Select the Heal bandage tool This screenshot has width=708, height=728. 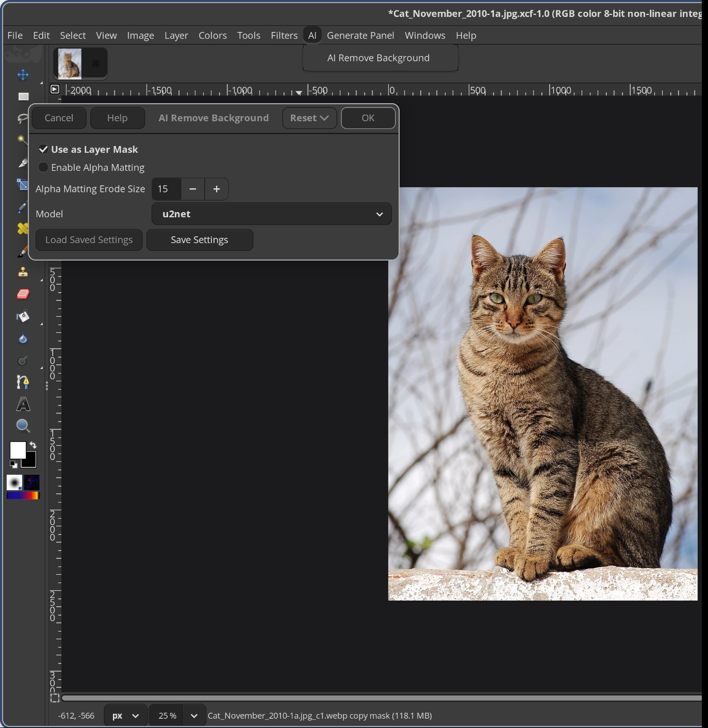[x=23, y=229]
